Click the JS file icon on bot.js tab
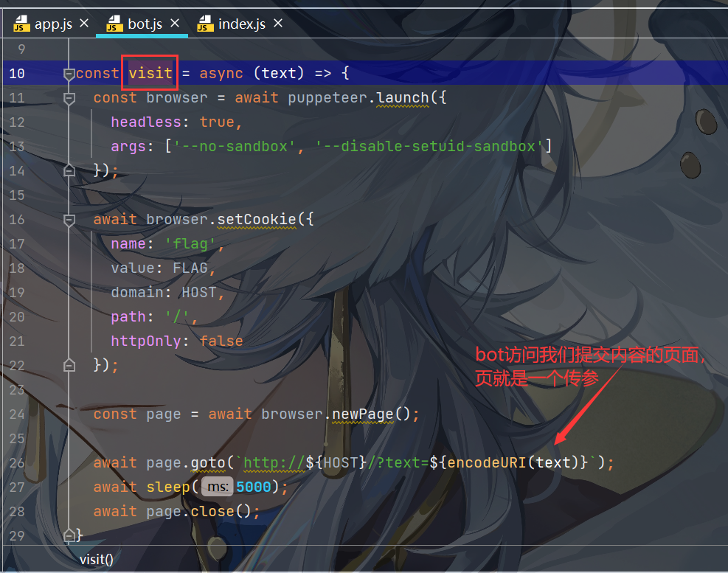The width and height of the screenshot is (728, 573). pos(114,23)
